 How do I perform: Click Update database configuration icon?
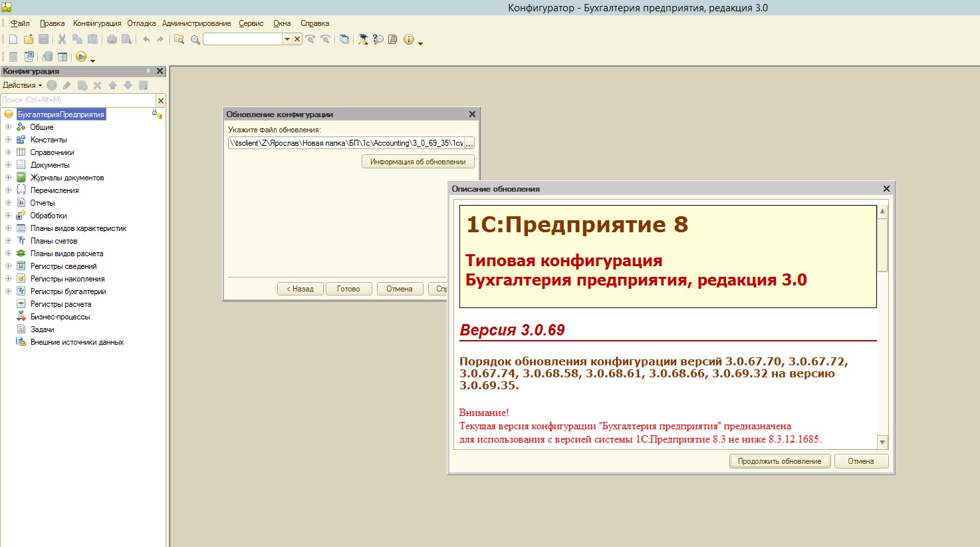click(47, 57)
